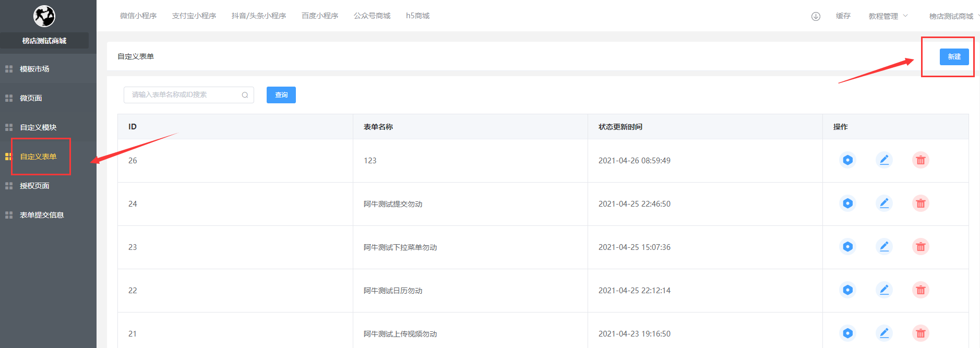Click form name 123
The image size is (980, 348).
click(370, 161)
